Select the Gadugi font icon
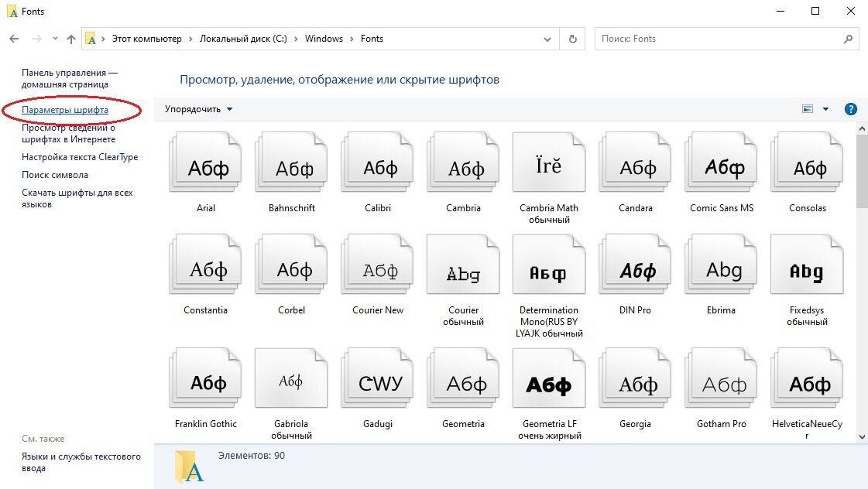This screenshot has height=489, width=868. 378,378
